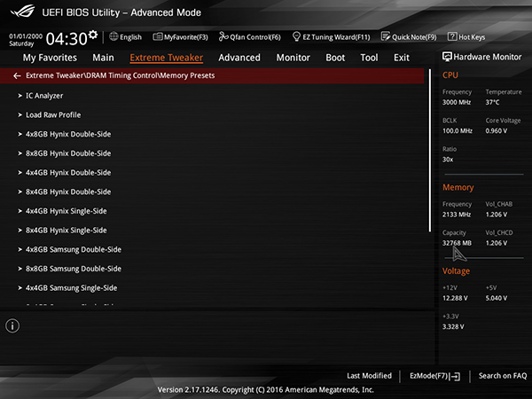The height and width of the screenshot is (399, 532).
Task: Switch to My Favorites tab
Action: point(50,58)
